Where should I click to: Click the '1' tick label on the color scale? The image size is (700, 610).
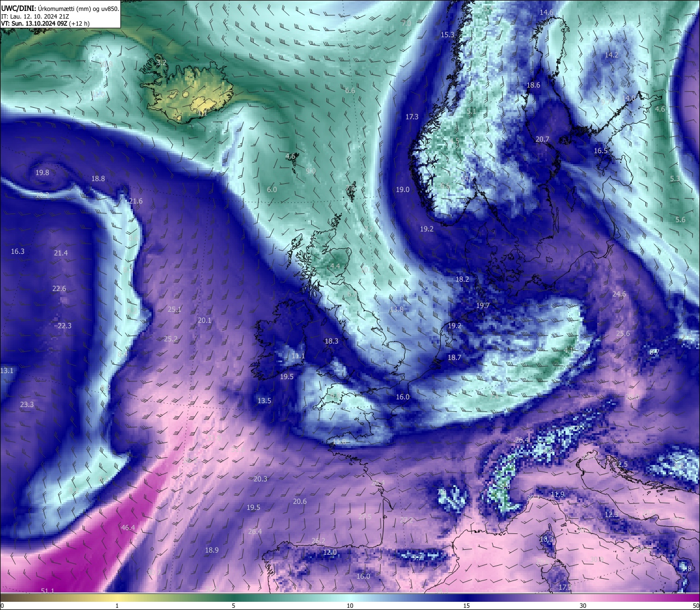point(117,606)
